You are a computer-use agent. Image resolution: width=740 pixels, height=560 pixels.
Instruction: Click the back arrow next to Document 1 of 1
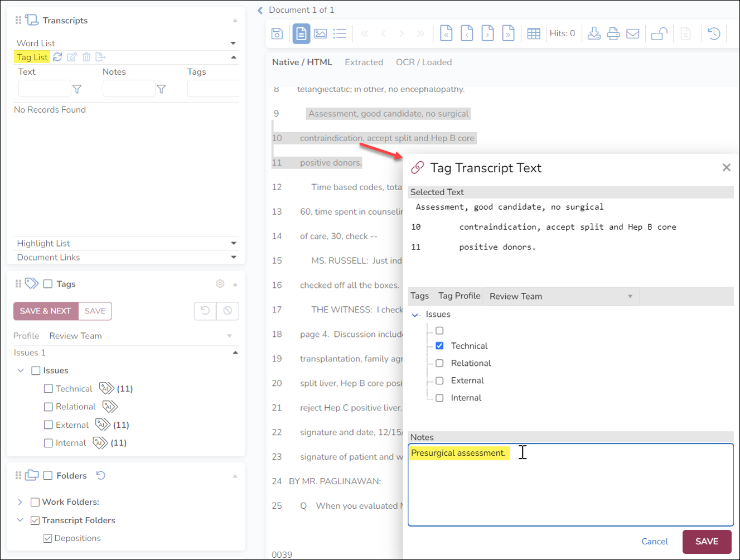[x=260, y=10]
